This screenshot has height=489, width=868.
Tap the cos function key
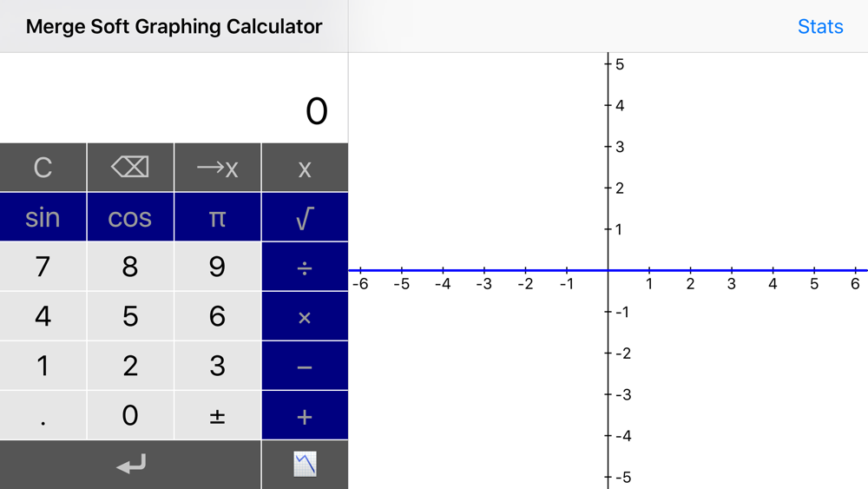130,217
